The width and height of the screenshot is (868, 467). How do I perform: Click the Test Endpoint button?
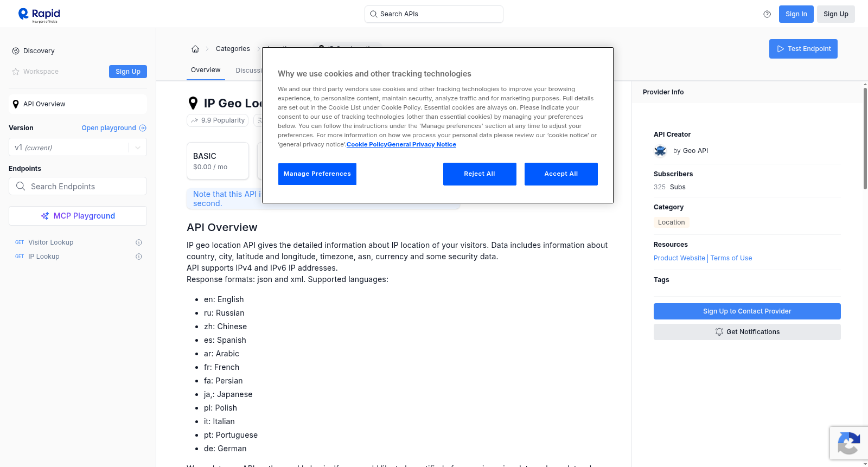(x=803, y=49)
